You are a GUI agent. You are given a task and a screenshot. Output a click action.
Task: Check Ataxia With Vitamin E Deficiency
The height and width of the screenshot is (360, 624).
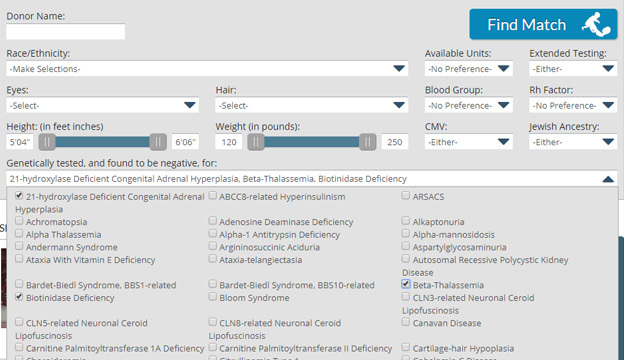(x=19, y=259)
